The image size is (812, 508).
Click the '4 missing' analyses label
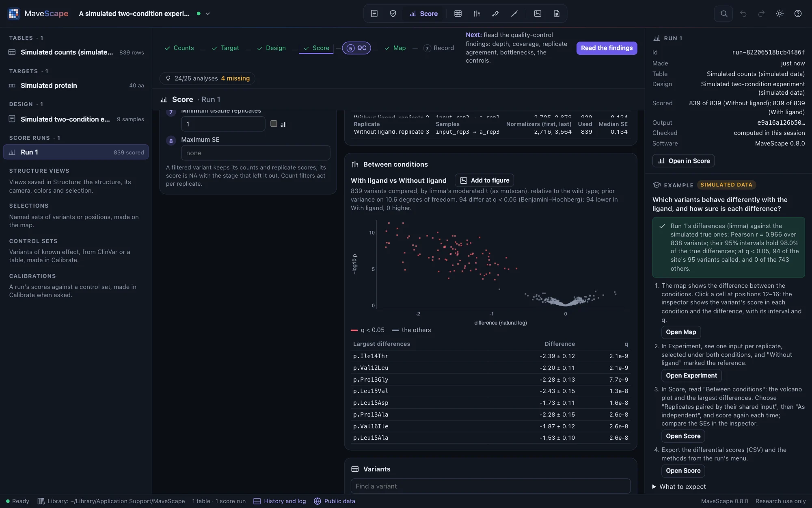(x=235, y=78)
